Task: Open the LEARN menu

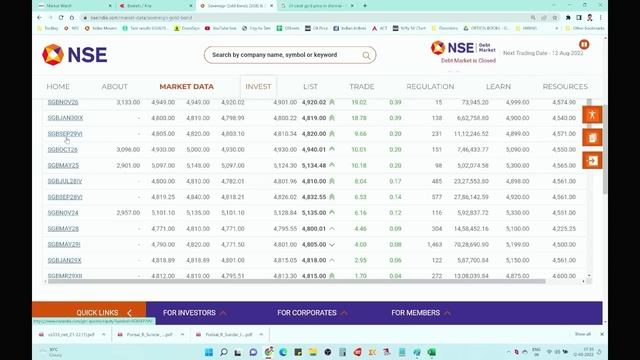Action: click(498, 87)
